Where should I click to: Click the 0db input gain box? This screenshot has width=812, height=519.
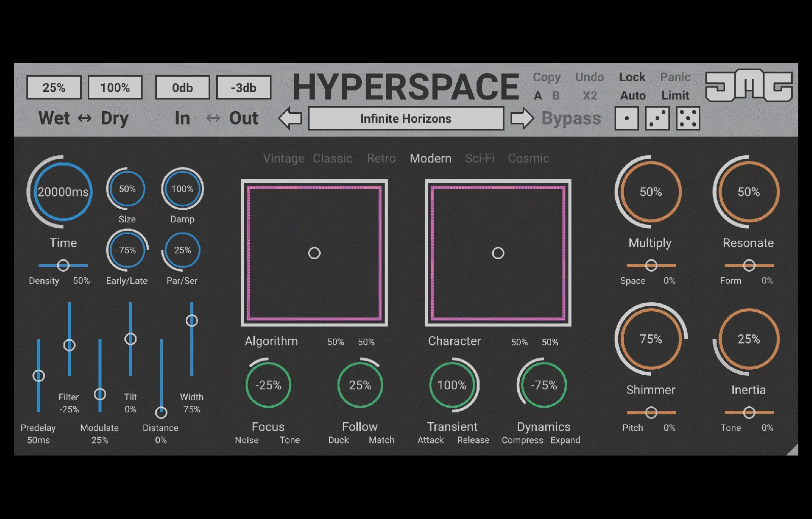[x=182, y=88]
